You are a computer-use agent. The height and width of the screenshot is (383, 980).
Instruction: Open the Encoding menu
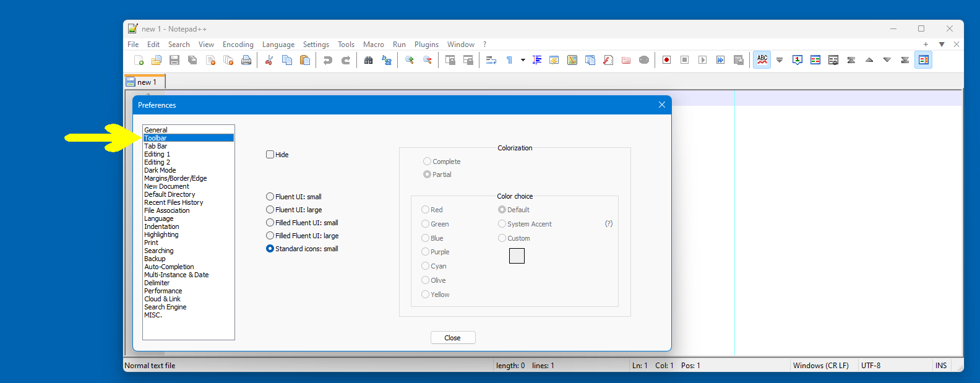[238, 45]
